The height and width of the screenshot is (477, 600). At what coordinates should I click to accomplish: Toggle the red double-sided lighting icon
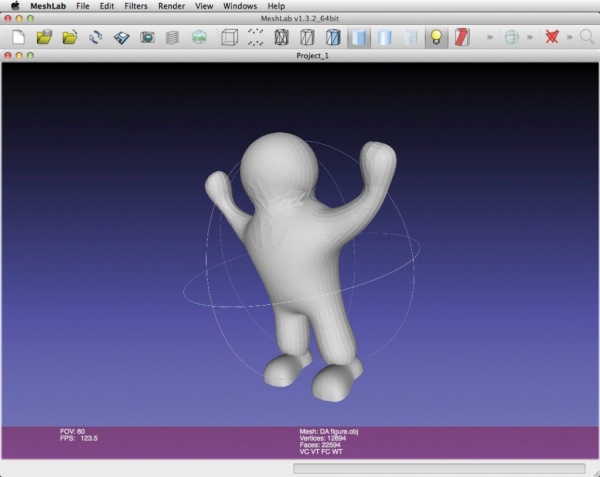click(x=461, y=37)
